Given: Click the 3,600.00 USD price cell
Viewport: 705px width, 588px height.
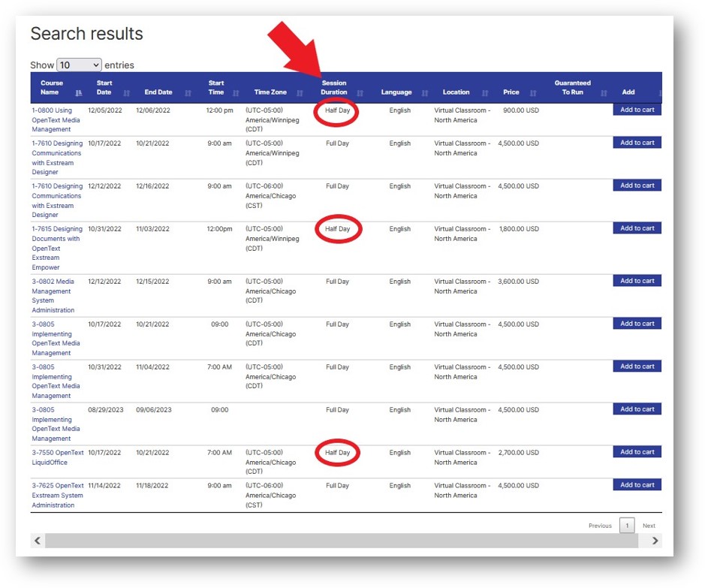Looking at the screenshot, I should pos(518,282).
